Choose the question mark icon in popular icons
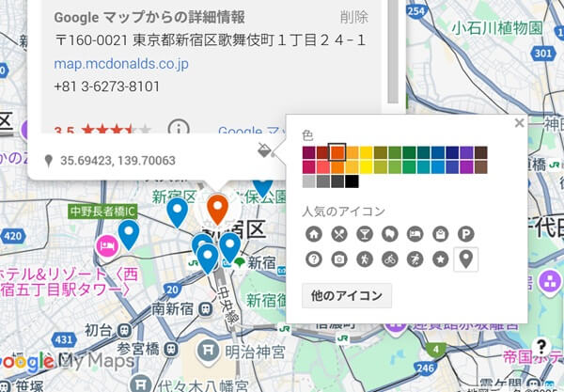 [x=314, y=259]
